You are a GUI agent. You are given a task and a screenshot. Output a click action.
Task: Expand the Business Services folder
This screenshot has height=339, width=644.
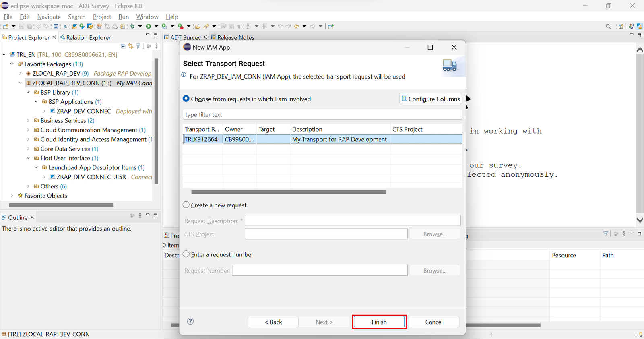coord(28,120)
